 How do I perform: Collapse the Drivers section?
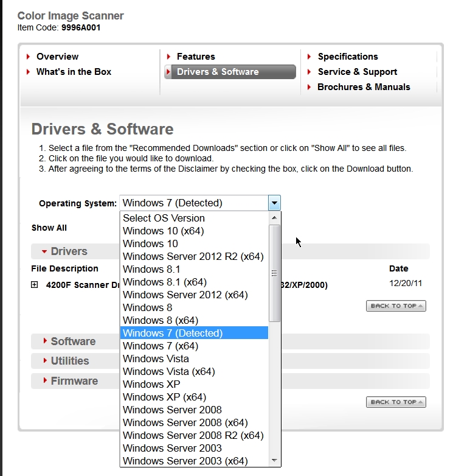[64, 251]
